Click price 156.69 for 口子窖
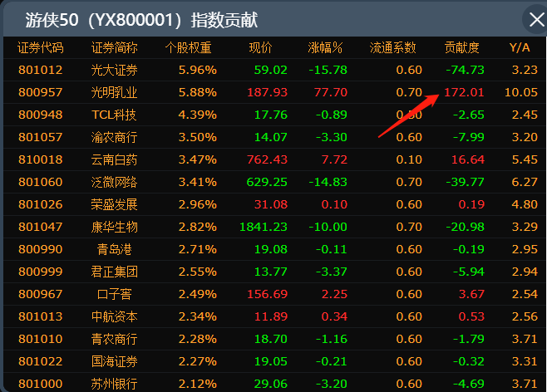 coord(267,294)
